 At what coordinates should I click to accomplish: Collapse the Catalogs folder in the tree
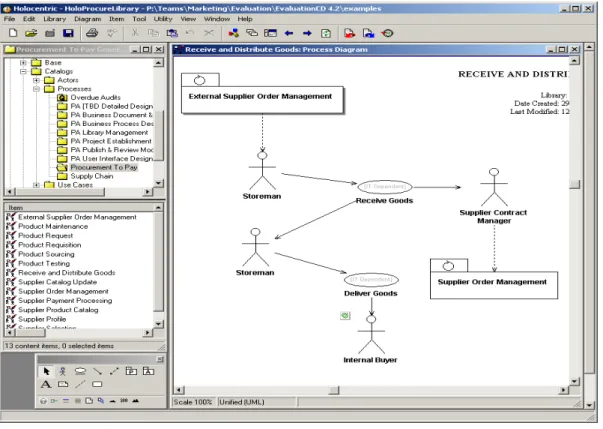23,72
